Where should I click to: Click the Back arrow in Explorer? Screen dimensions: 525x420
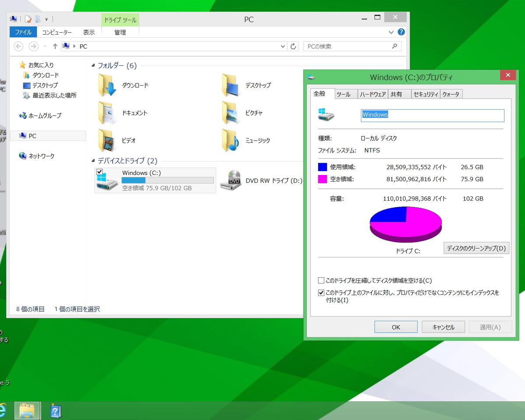click(x=18, y=46)
